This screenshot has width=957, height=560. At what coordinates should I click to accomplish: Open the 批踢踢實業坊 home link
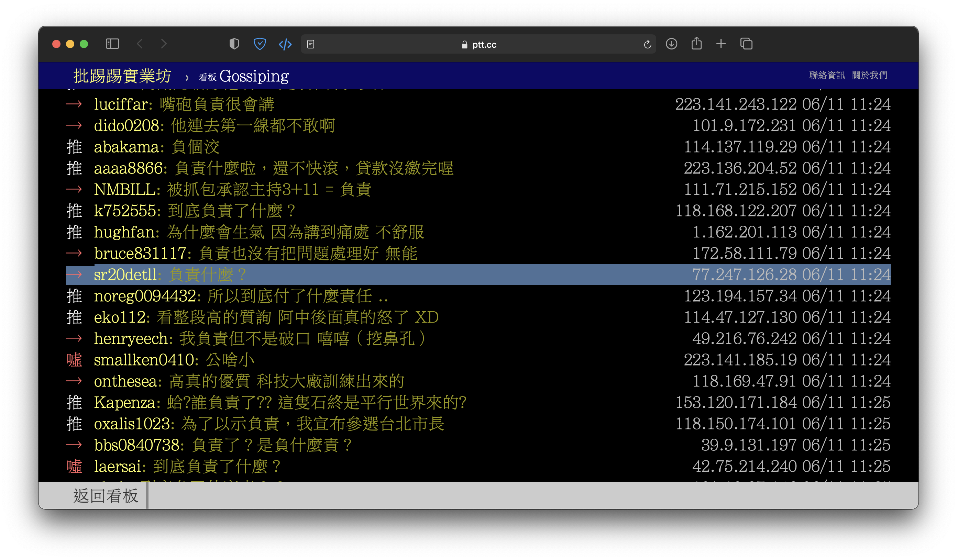click(122, 76)
